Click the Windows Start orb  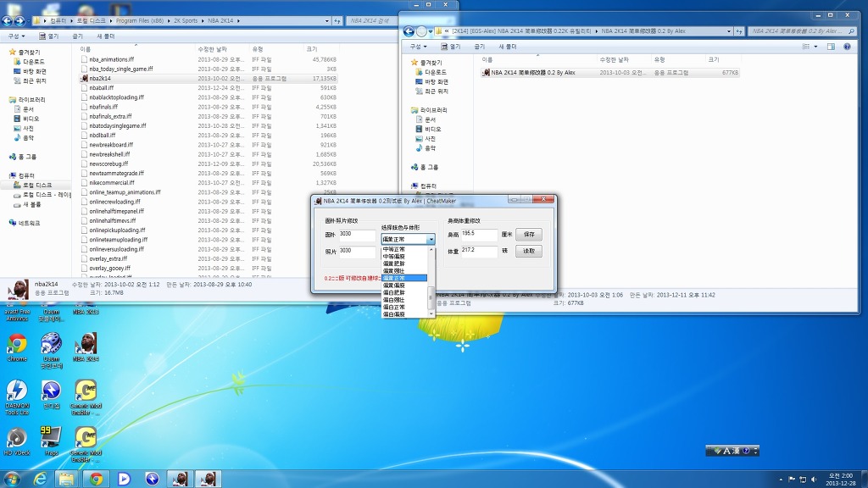point(12,479)
